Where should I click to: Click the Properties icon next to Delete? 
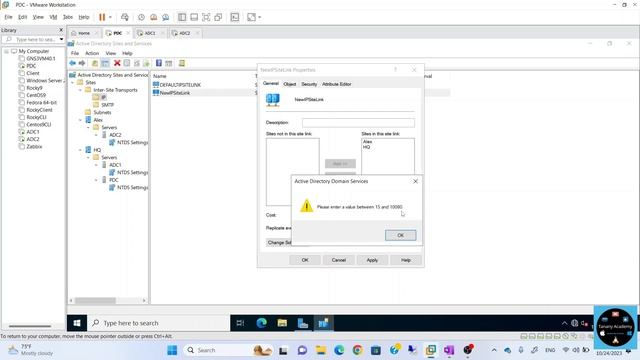click(127, 63)
